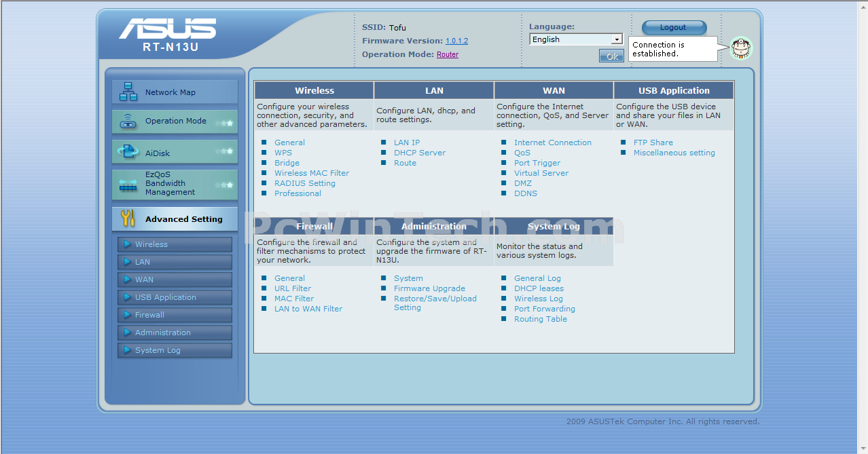Open Miscellaneous setting link

tap(674, 153)
